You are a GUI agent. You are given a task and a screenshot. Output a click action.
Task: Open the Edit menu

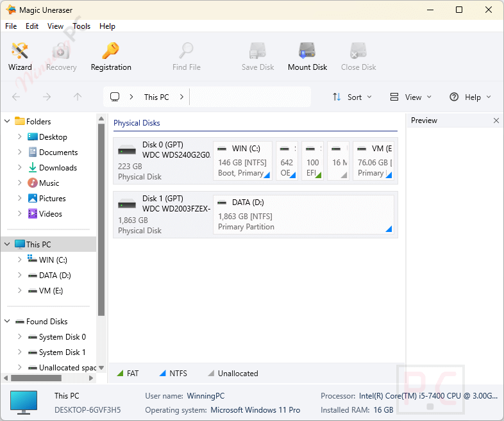32,26
